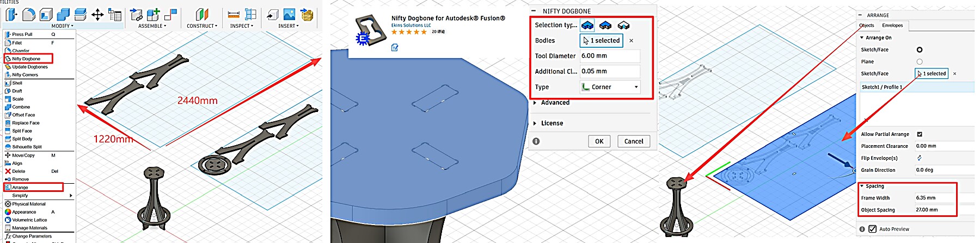This screenshot has width=980, height=243.
Task: Click the Bodies 1 selected button
Action: click(x=601, y=41)
